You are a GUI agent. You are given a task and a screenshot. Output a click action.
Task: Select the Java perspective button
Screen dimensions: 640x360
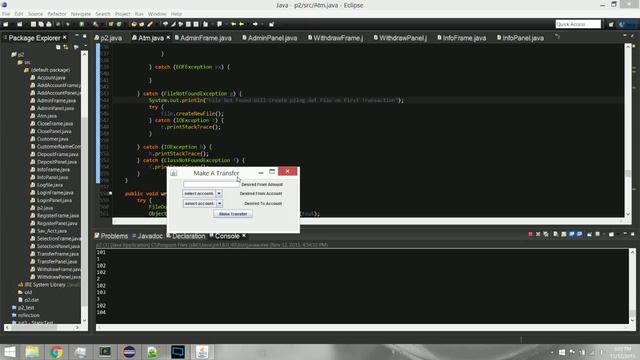pos(627,24)
